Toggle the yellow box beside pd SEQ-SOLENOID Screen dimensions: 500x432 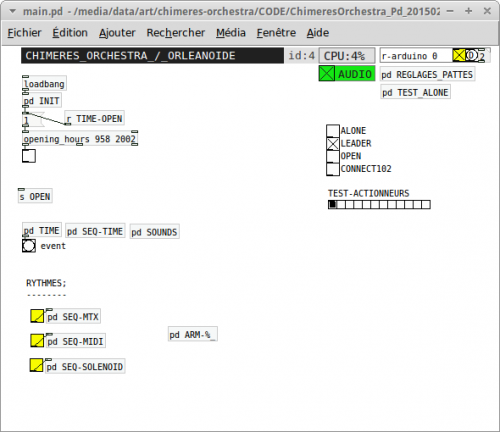pyautogui.click(x=37, y=365)
